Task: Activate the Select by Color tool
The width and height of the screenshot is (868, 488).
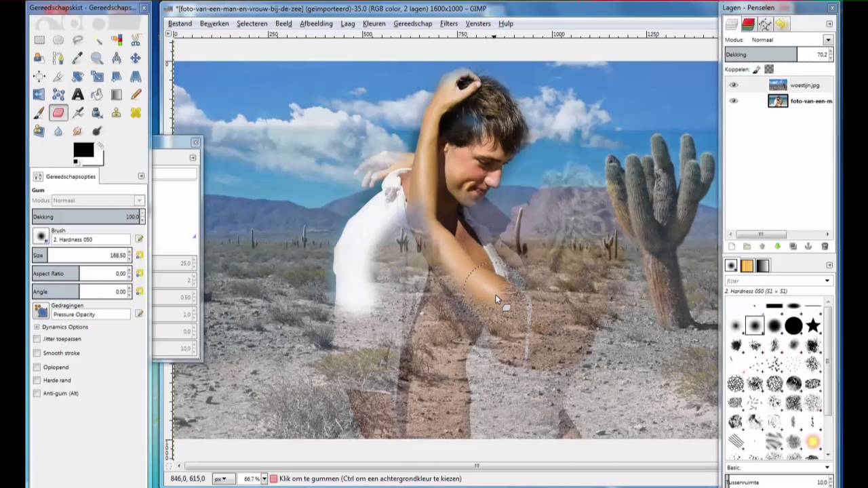Action: (x=117, y=40)
